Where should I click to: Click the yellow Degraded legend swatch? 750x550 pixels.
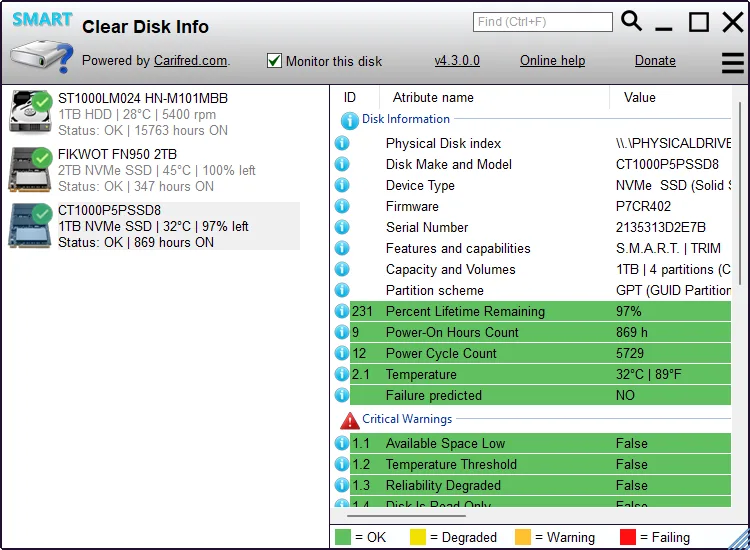coord(418,537)
